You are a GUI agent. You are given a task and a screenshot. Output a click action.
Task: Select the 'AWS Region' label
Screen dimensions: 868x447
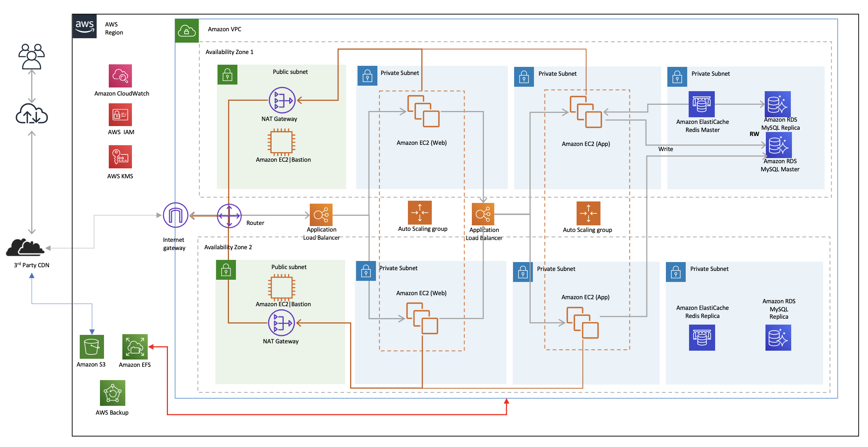(x=114, y=28)
